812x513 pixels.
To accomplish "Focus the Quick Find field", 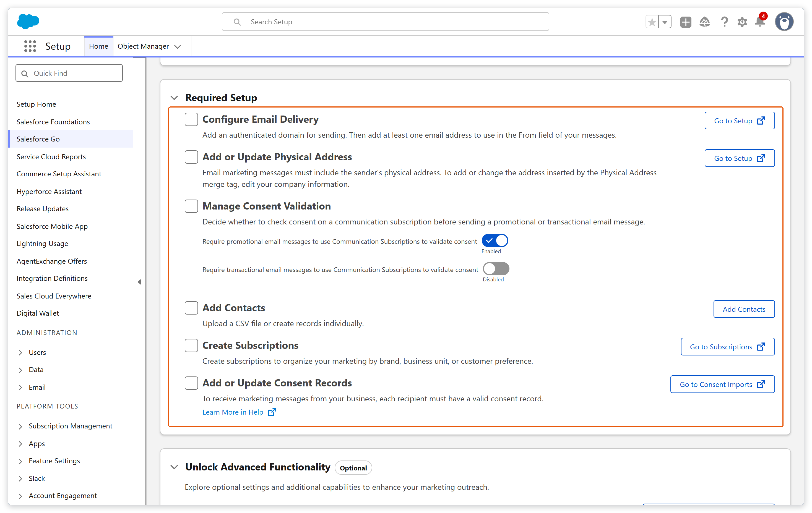I will 69,73.
